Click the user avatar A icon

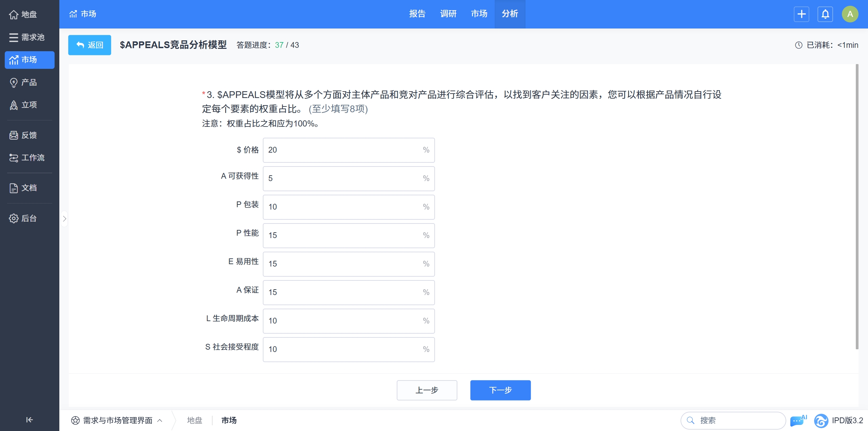coord(850,14)
